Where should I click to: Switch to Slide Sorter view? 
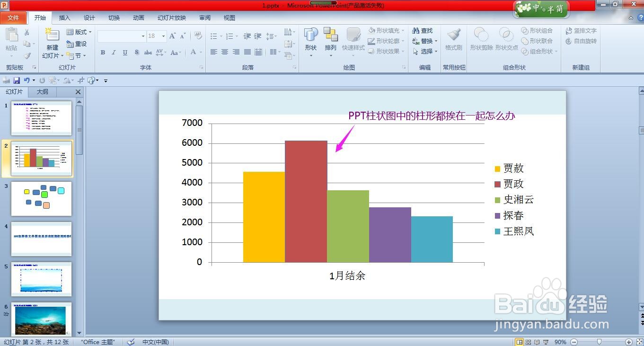click(x=528, y=342)
